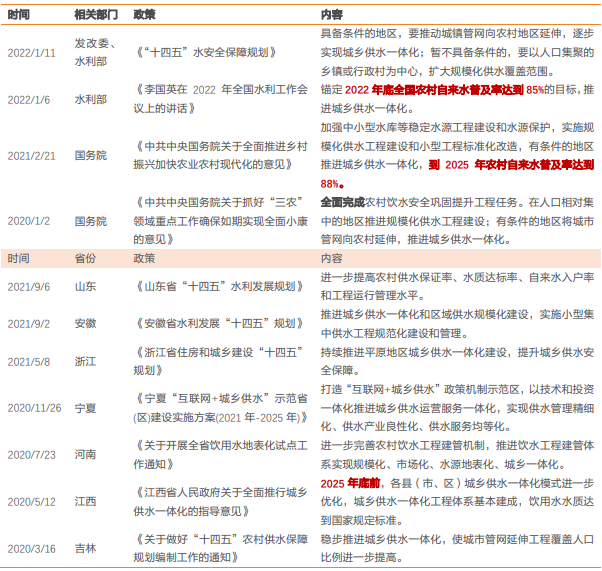Select province cell '山东'

85,286
